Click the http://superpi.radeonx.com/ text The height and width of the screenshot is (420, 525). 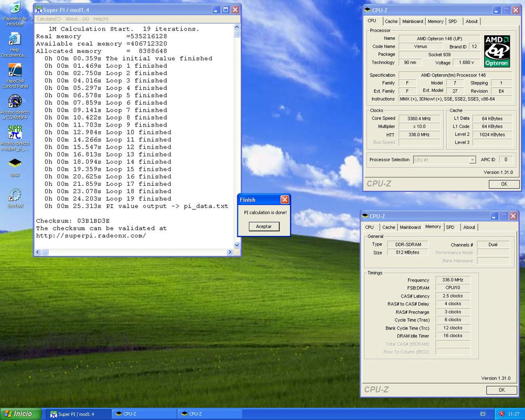point(91,235)
